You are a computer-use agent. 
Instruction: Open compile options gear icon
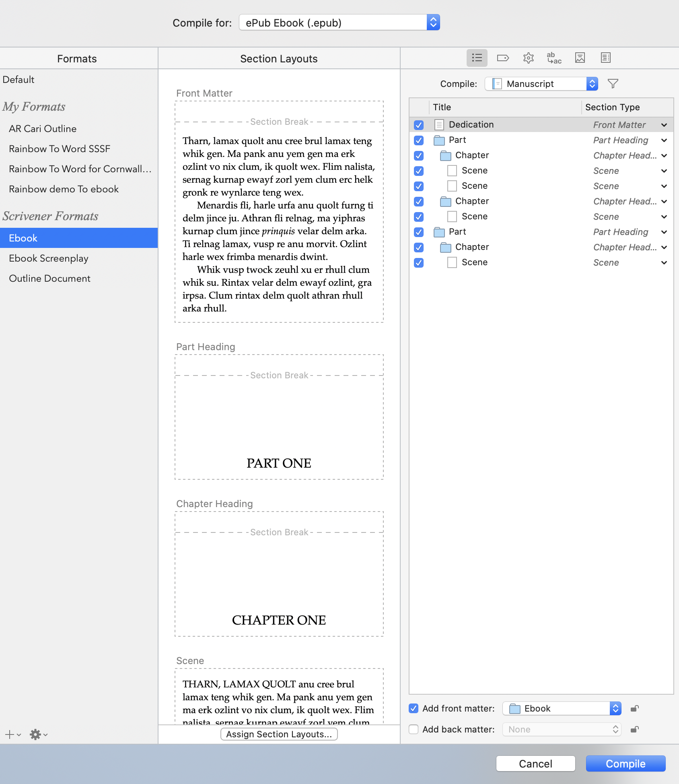coord(528,58)
